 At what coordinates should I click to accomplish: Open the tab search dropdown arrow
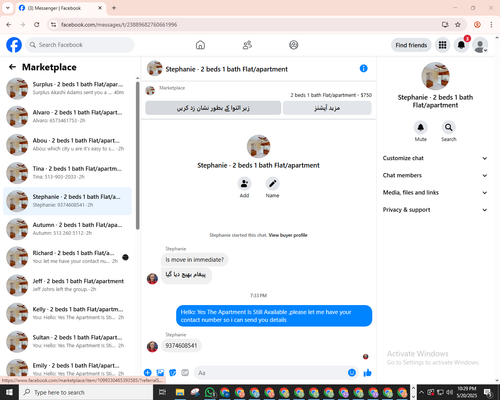[x=8, y=8]
